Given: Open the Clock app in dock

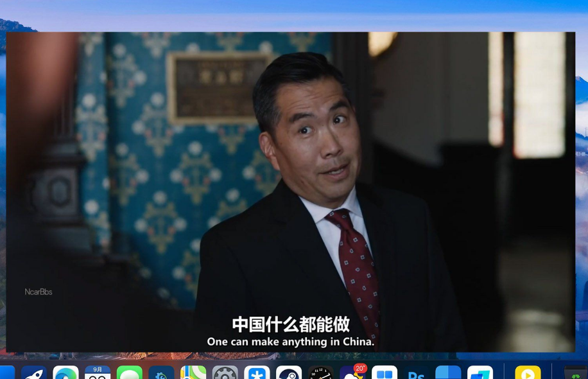Looking at the screenshot, I should 321,373.
